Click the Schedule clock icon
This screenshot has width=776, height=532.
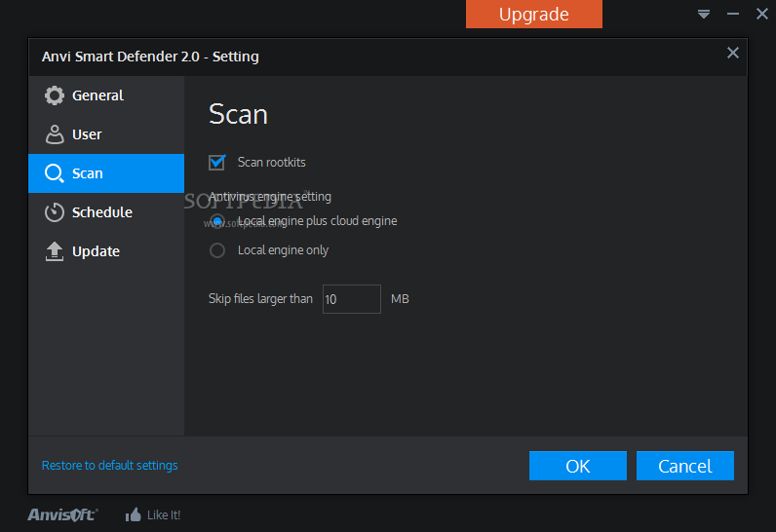(55, 212)
